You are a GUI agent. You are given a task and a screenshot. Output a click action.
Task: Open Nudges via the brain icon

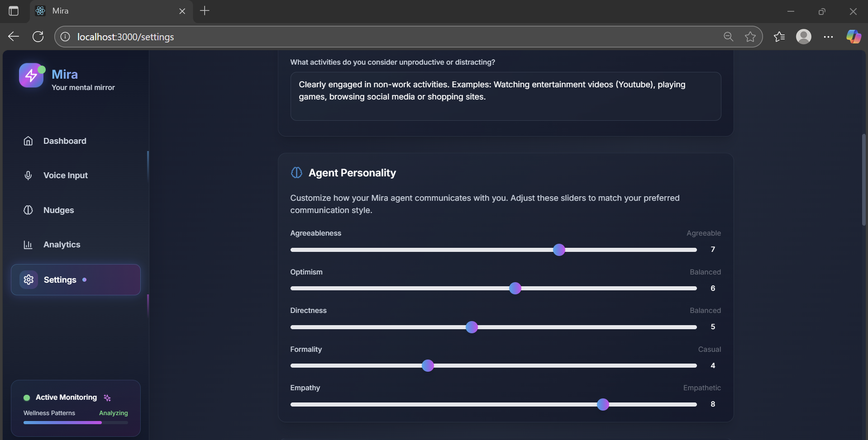click(x=28, y=210)
